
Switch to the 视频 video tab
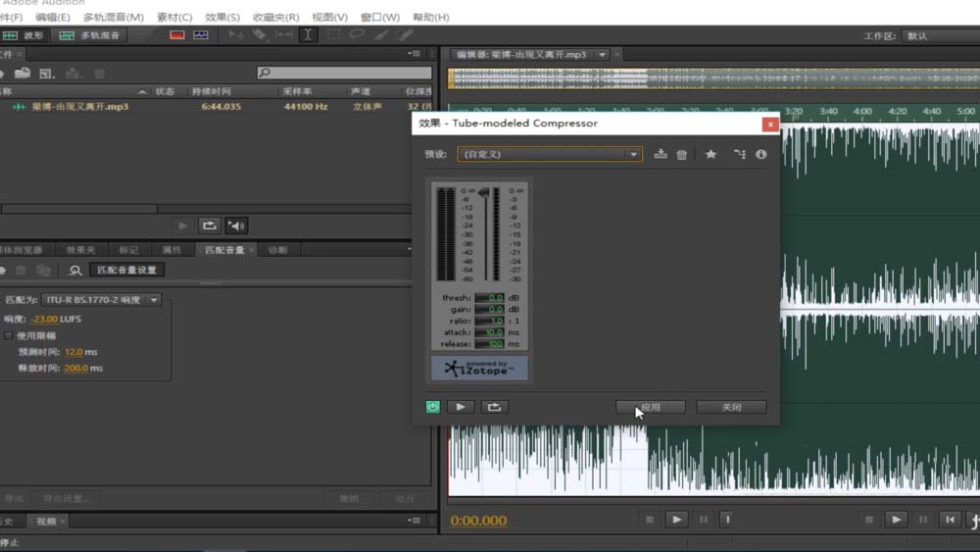[x=46, y=522]
